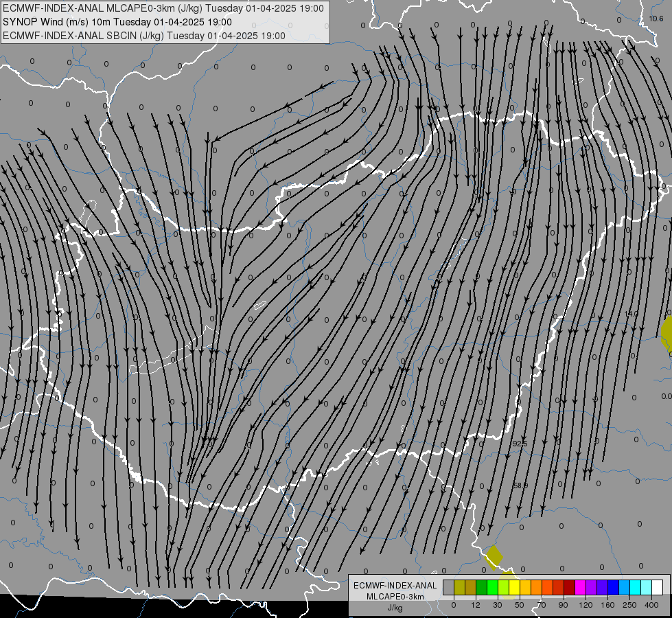Click the '160' legend scale label
The width and height of the screenshot is (672, 618).
607,605
